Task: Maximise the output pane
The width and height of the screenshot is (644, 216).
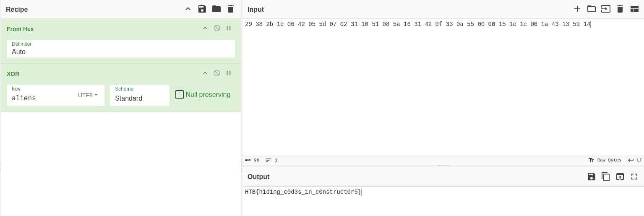Action: [x=634, y=177]
